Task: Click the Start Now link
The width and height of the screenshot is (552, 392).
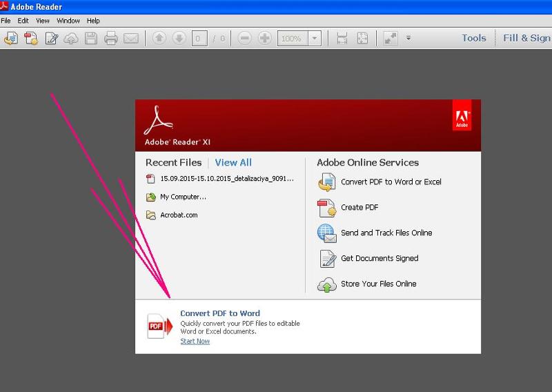Action: (195, 342)
